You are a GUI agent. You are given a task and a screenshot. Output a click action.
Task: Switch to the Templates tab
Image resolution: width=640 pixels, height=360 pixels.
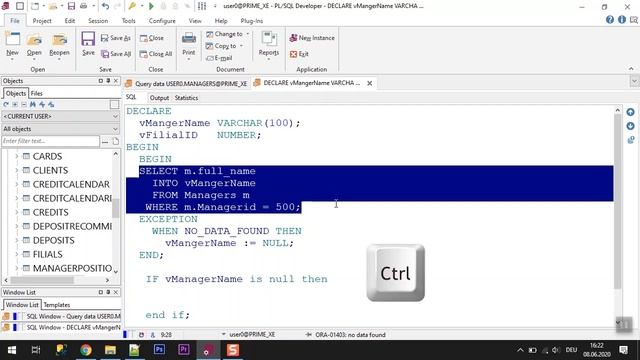click(57, 305)
